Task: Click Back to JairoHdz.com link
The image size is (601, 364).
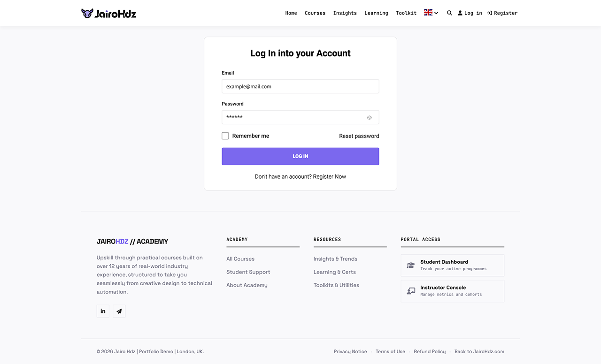Action: coord(479,351)
